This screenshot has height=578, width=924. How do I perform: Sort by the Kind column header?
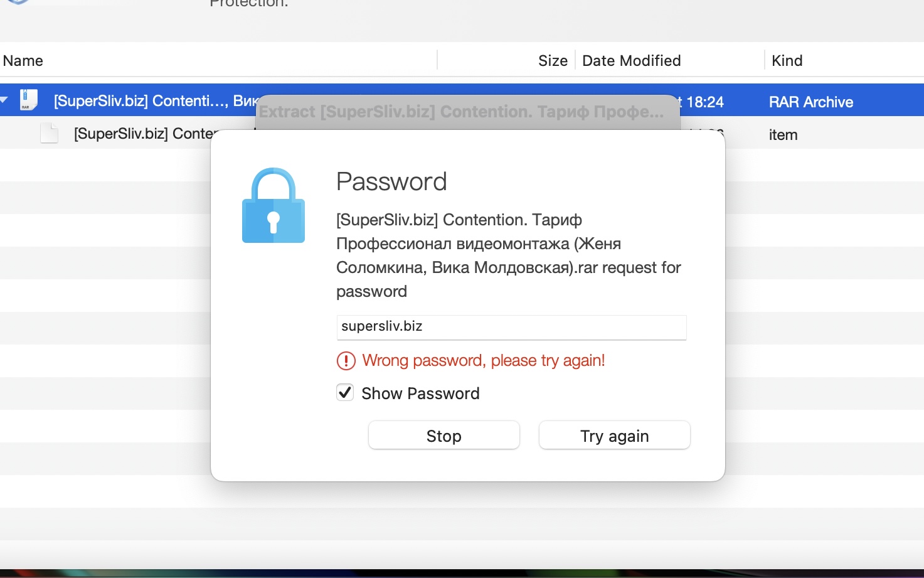pos(787,61)
